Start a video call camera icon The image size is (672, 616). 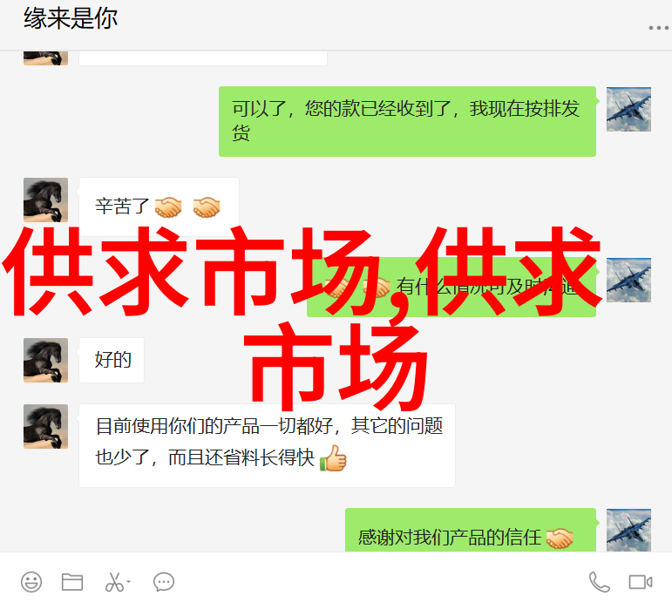tap(641, 582)
